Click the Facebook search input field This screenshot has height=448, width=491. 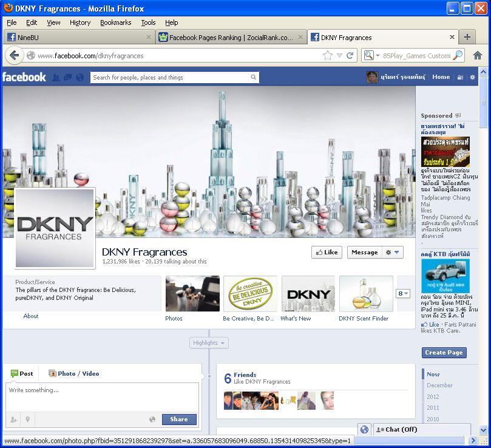coord(170,78)
